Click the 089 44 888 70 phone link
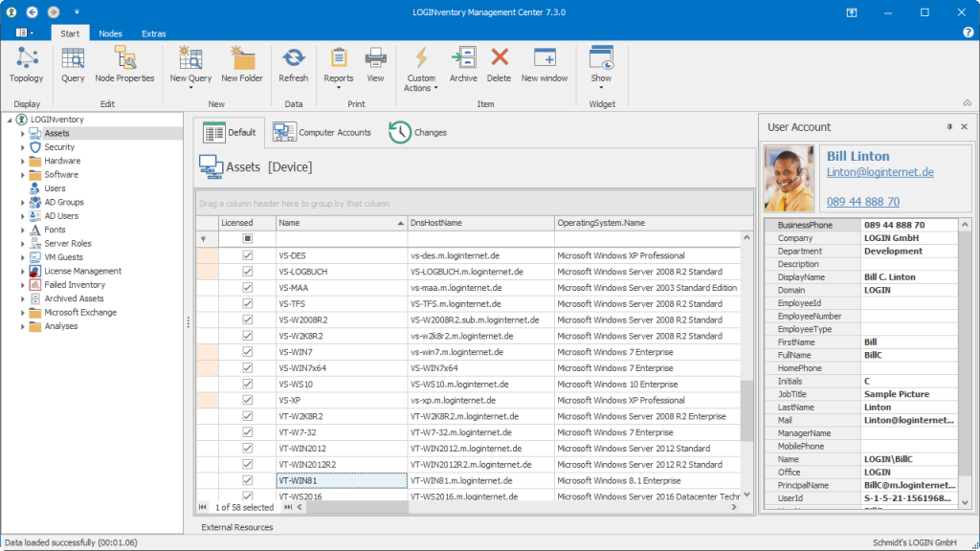Viewport: 980px width, 551px height. tap(863, 201)
